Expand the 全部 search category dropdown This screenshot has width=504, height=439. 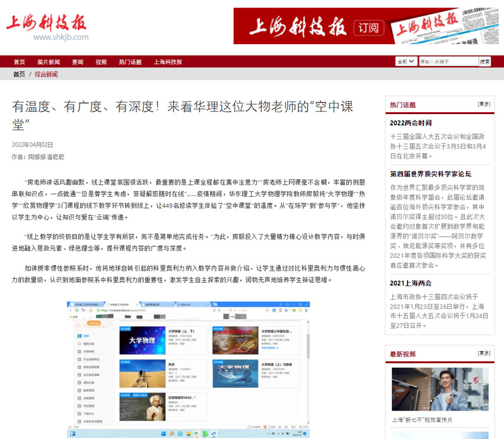click(x=404, y=62)
